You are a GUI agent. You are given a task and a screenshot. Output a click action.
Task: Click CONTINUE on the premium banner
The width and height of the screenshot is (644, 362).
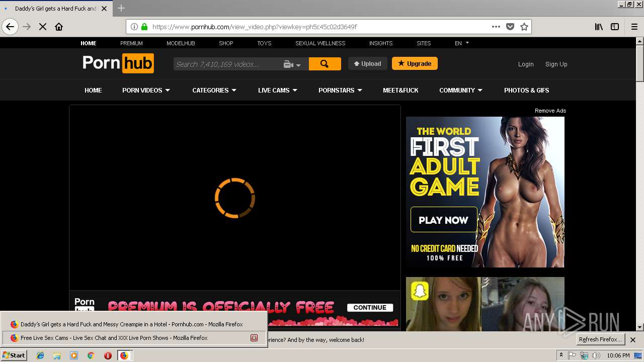point(370,308)
